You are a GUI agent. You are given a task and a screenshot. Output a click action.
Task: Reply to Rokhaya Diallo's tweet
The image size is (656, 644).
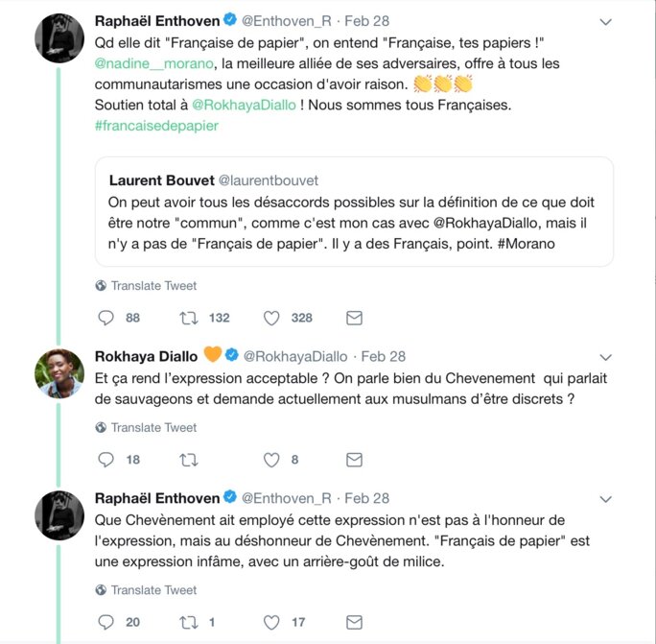coord(106,460)
